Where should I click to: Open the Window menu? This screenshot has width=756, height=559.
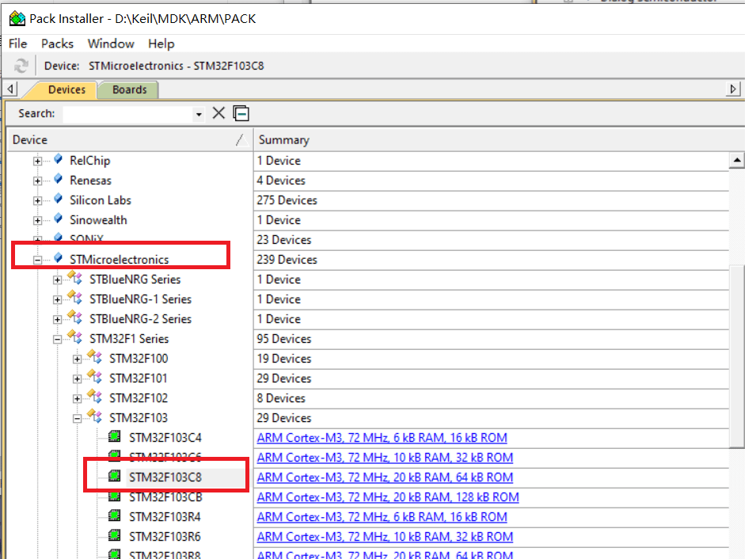(x=111, y=44)
